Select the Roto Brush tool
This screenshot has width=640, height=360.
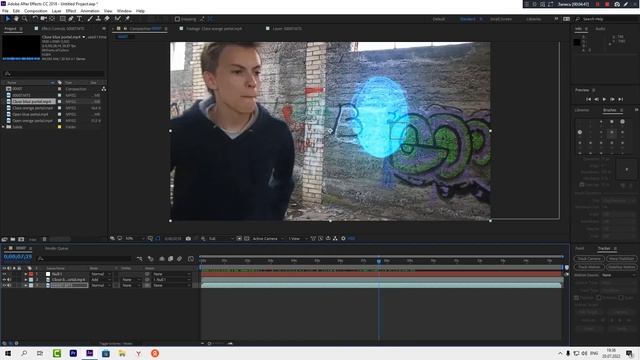(x=118, y=19)
